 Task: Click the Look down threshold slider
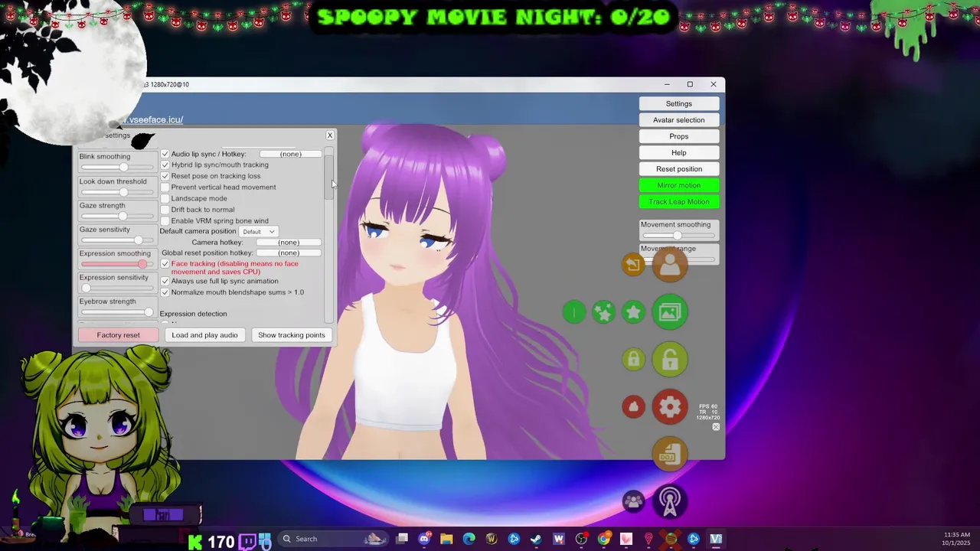pos(116,192)
